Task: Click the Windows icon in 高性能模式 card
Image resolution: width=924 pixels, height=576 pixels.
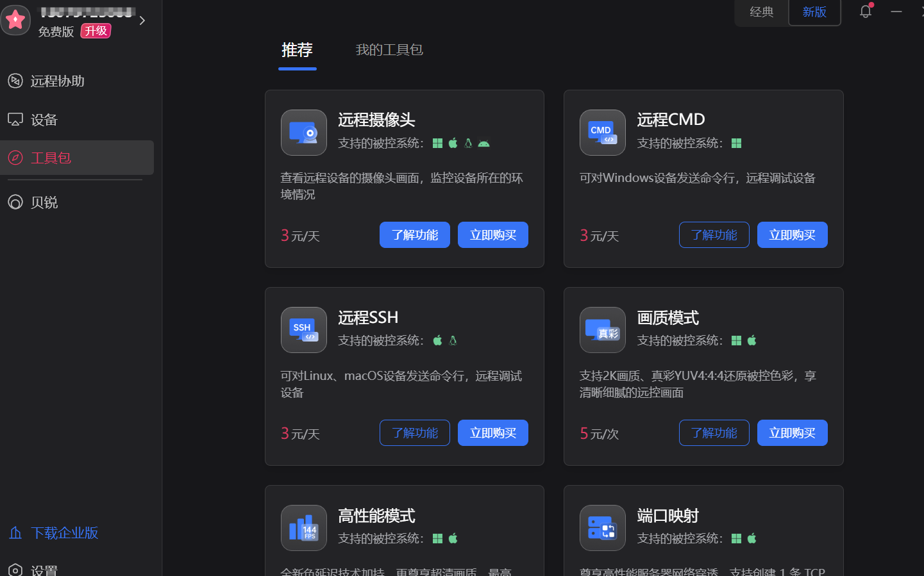Action: click(x=437, y=539)
